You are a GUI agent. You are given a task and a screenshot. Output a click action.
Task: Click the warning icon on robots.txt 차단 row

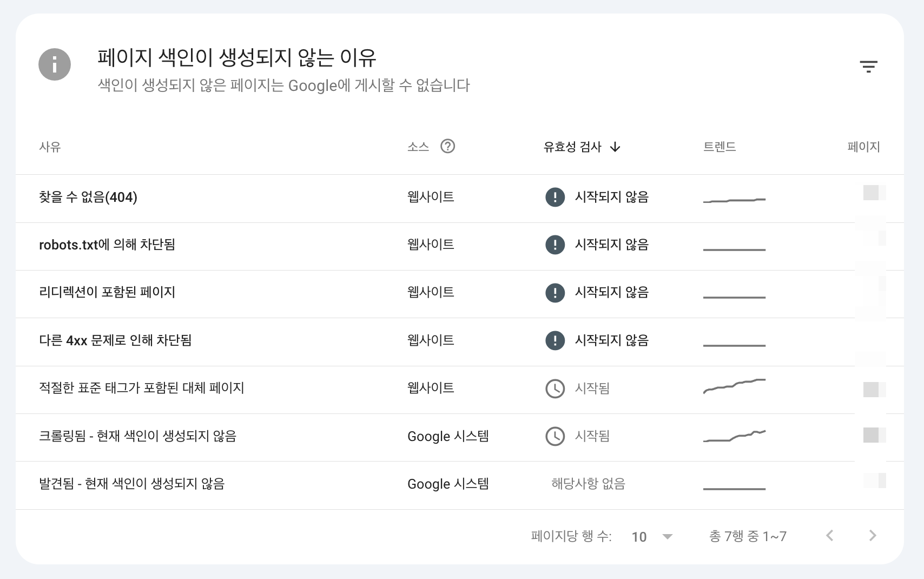pyautogui.click(x=555, y=246)
